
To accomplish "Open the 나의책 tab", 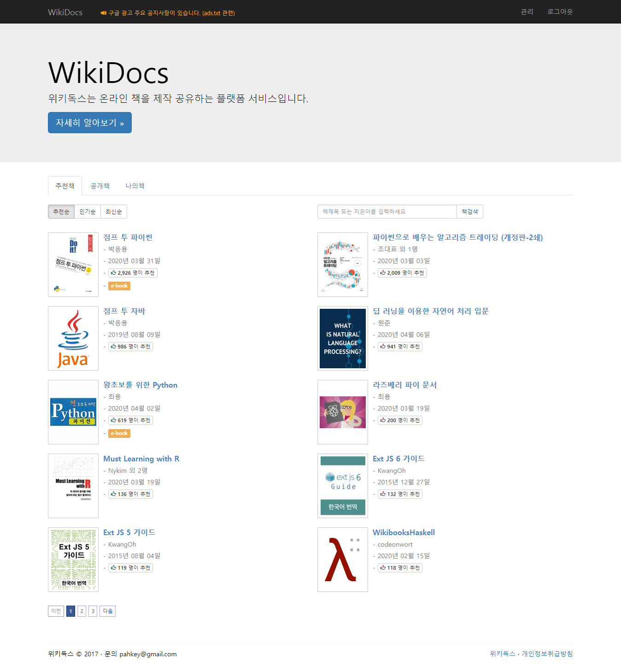I will coord(135,186).
